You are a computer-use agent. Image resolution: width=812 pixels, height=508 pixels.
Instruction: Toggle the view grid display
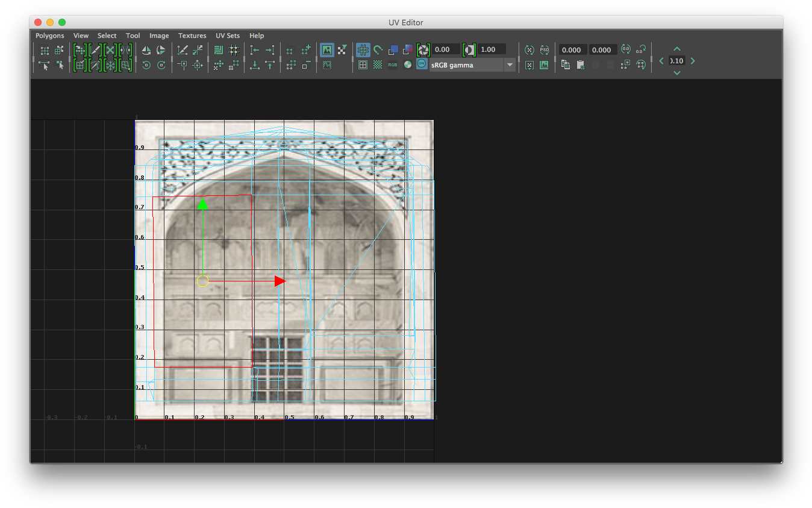tap(363, 49)
